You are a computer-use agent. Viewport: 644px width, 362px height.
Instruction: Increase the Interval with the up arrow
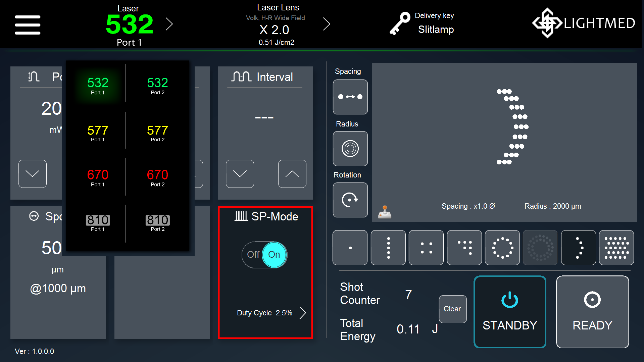pos(292,174)
